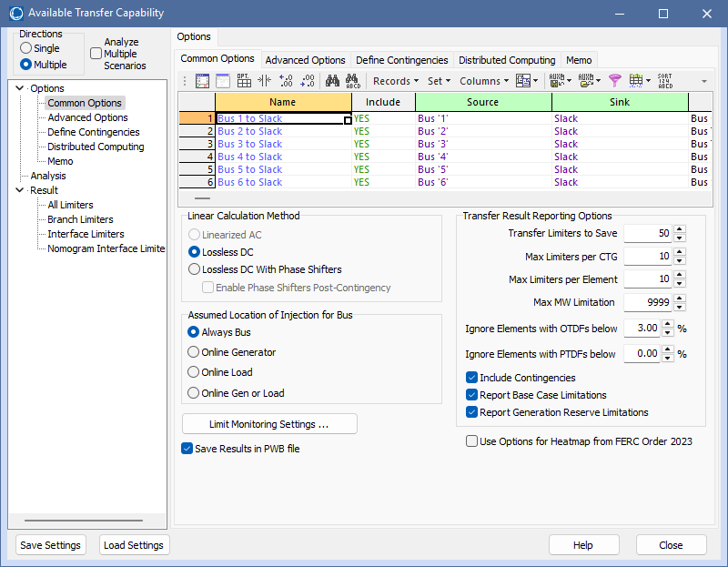Viewport: 728px width, 567px height.
Task: Click the Load Settings button
Action: [x=134, y=545]
